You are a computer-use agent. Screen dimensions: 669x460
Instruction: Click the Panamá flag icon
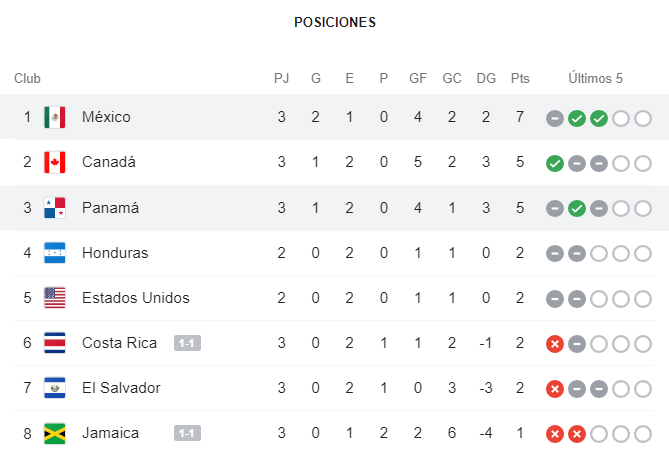coord(55,208)
